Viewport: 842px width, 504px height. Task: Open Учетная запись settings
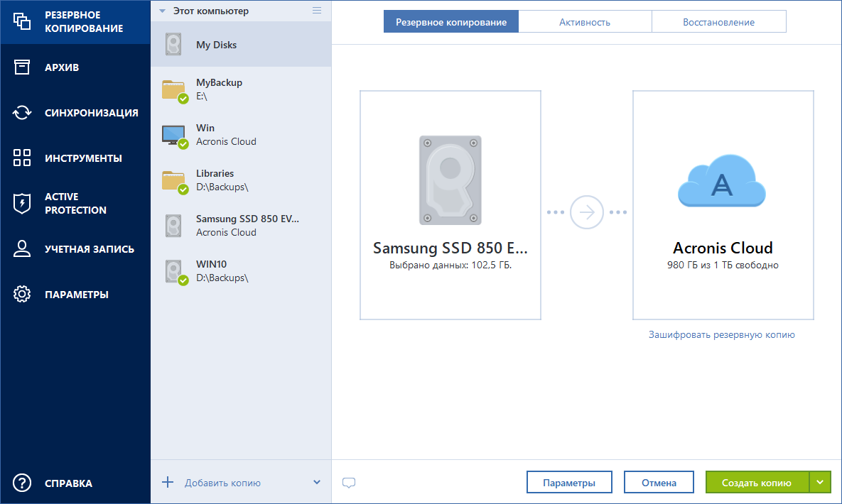(21, 248)
